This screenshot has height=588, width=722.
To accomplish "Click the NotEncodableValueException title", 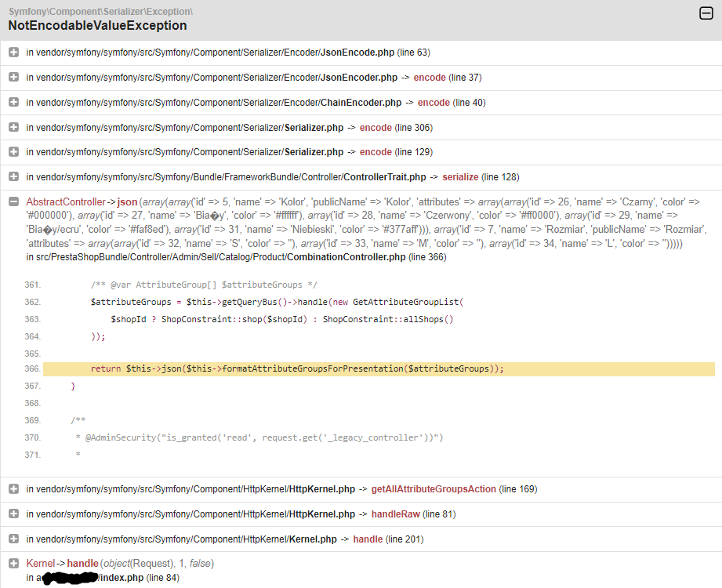I will 98,25.
